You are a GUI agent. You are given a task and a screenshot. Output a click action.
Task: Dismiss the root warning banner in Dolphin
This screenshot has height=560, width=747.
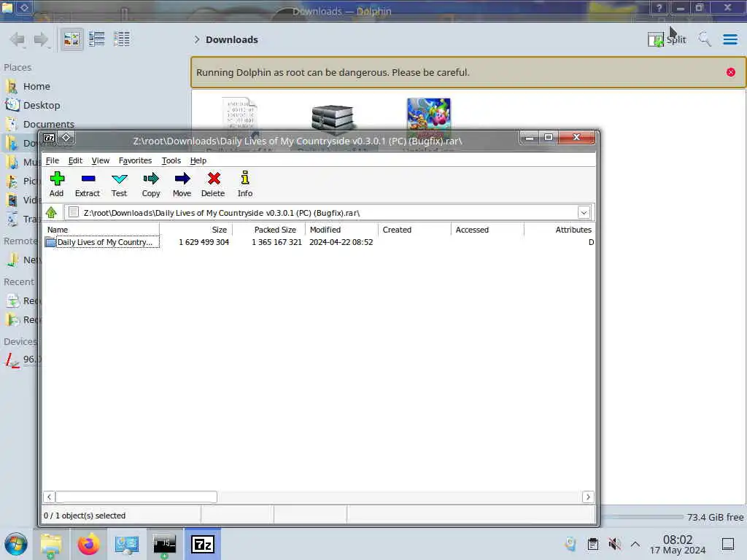(731, 72)
